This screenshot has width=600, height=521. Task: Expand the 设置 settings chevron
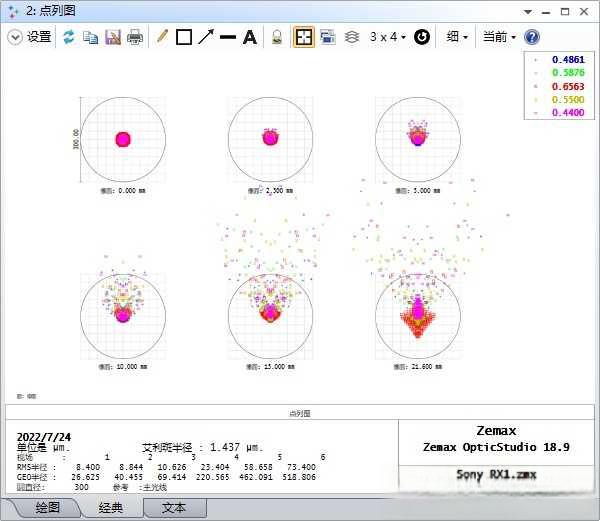click(15, 37)
